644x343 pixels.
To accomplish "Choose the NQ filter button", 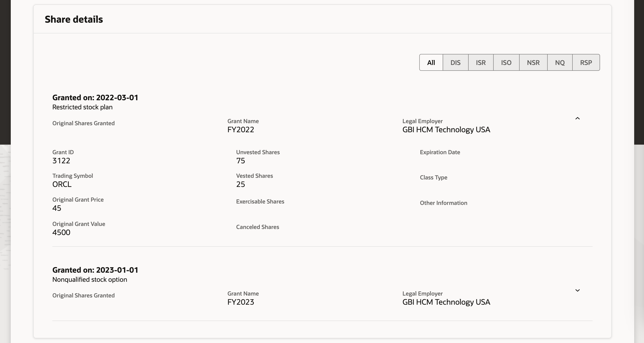I will (560, 62).
